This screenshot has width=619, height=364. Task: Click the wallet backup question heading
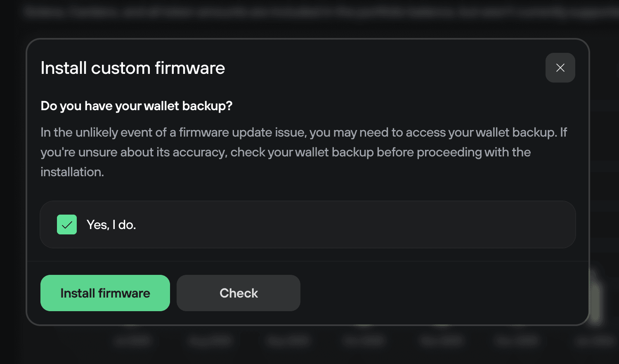tap(136, 106)
